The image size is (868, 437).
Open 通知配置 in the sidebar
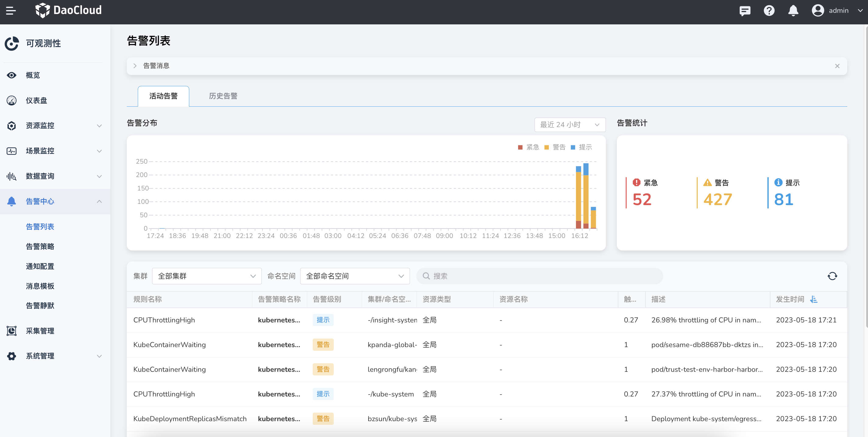pos(40,267)
